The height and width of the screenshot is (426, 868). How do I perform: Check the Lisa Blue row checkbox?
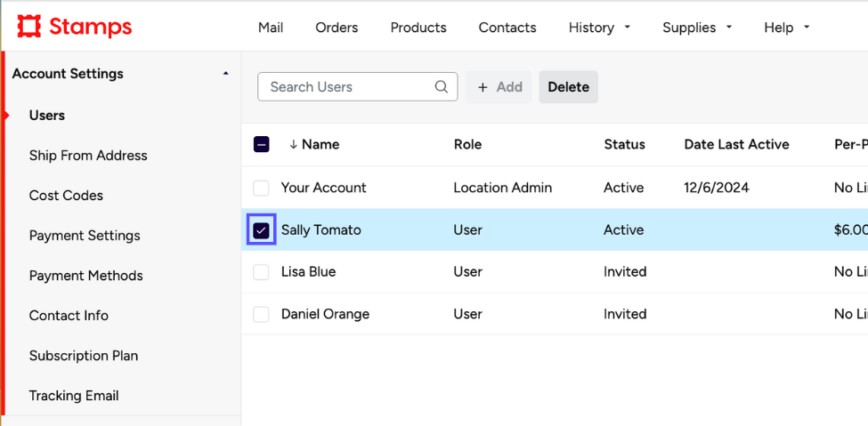(x=261, y=272)
